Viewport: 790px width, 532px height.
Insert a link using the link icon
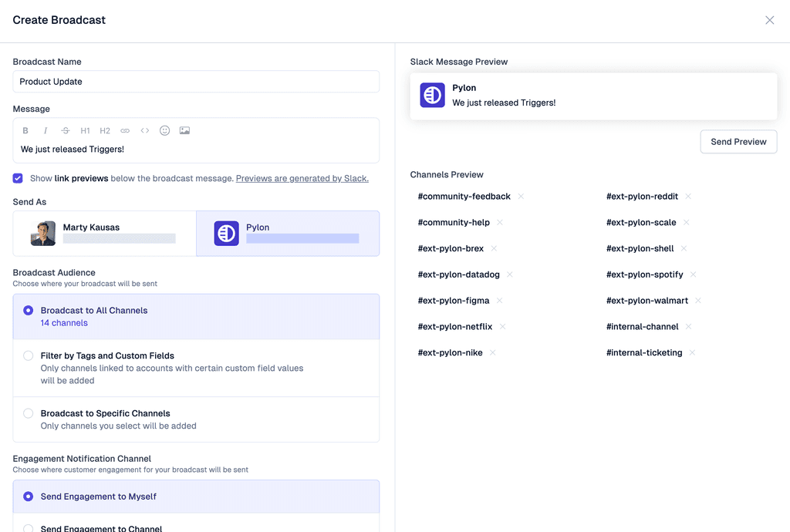click(x=125, y=130)
